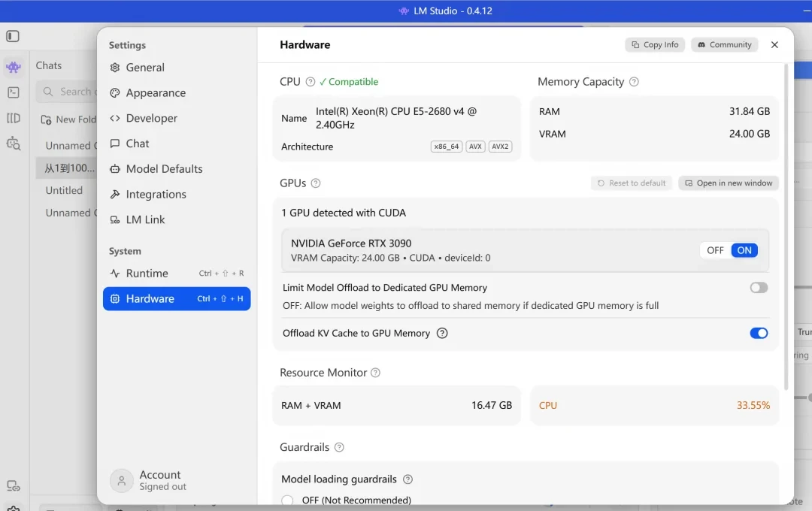Show help for Model loading guardrails
The image size is (812, 511).
pyautogui.click(x=408, y=479)
